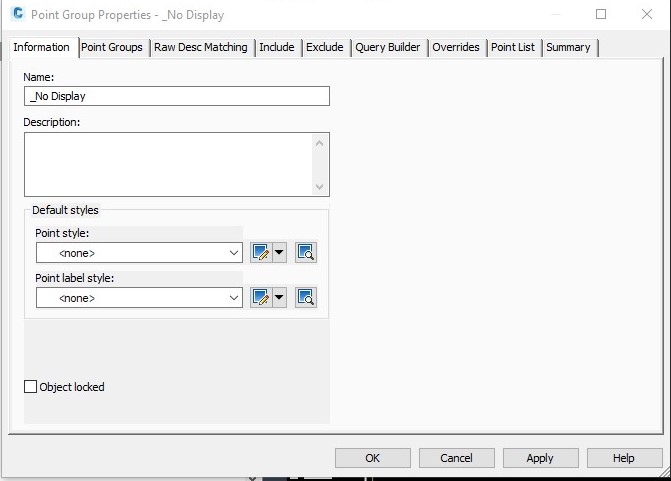Click into the Name field

(x=177, y=96)
